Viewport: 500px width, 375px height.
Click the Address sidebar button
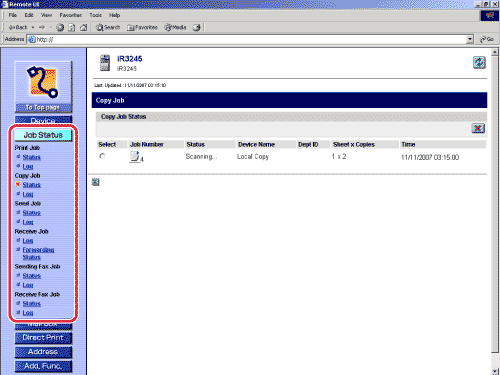coord(43,352)
